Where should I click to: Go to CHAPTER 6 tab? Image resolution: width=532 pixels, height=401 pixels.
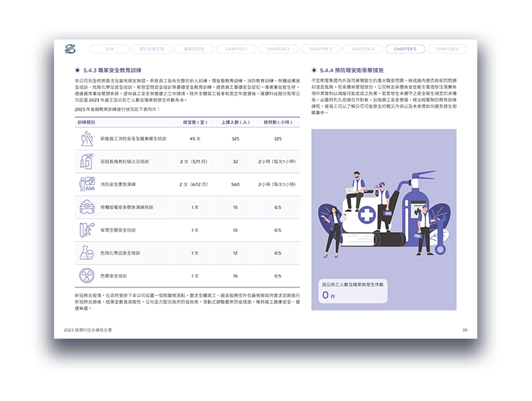(447, 49)
